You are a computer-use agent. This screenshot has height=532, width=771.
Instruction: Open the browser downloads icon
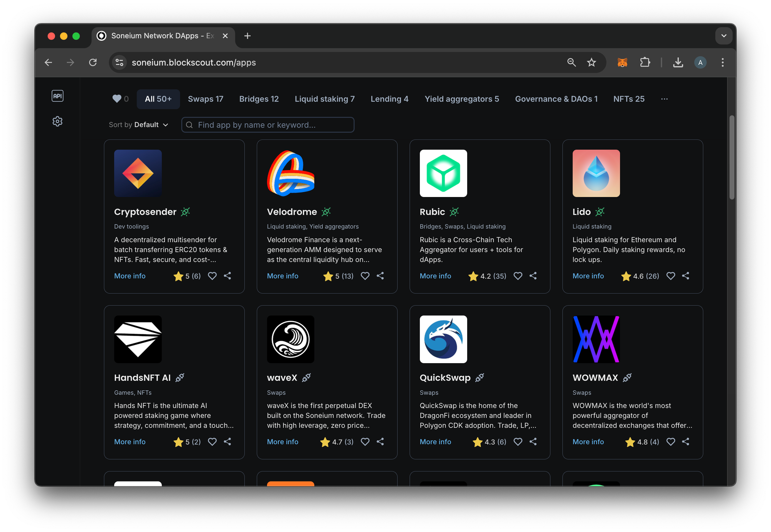point(678,62)
